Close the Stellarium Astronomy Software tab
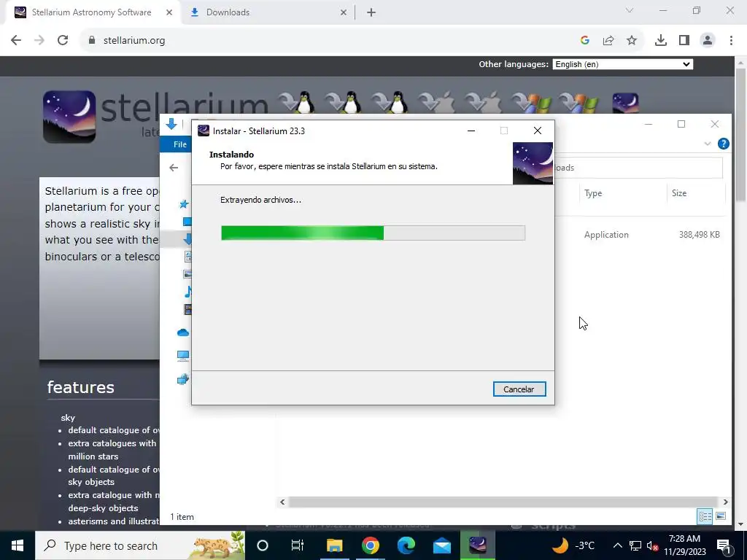 click(x=169, y=13)
